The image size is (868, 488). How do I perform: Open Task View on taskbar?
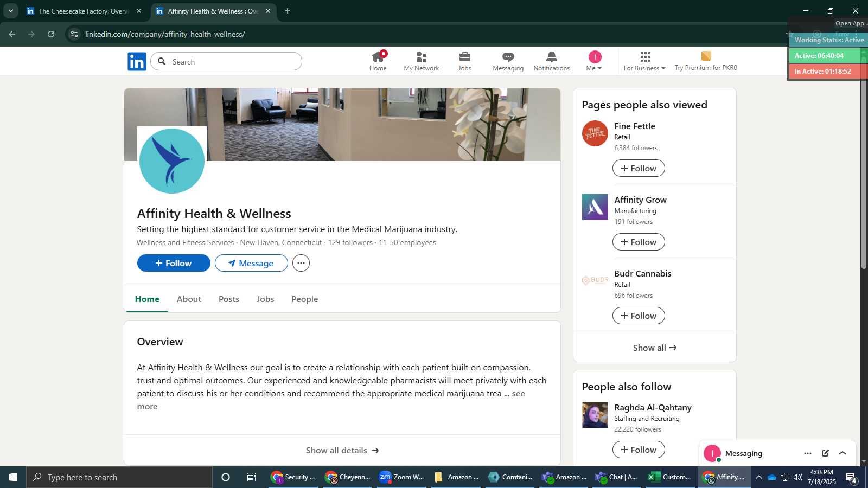(x=252, y=477)
